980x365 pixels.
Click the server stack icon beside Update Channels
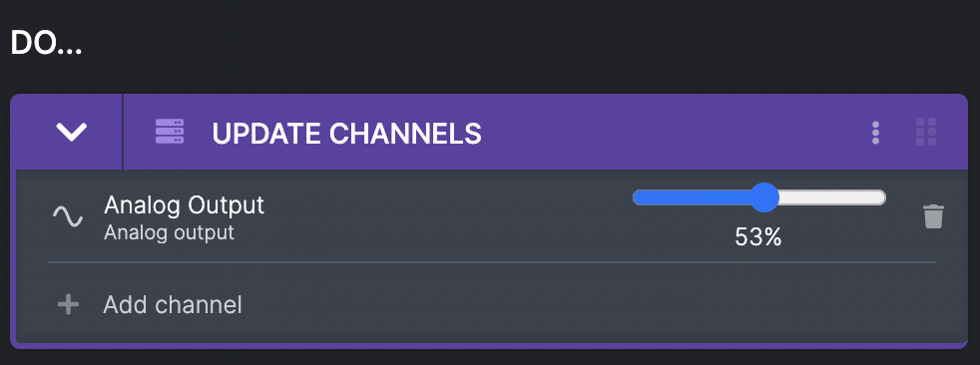(170, 132)
